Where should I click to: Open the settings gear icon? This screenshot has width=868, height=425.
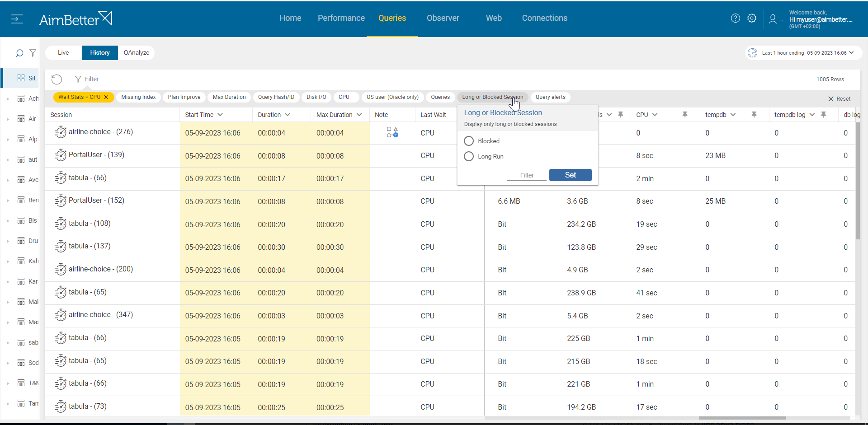(752, 18)
